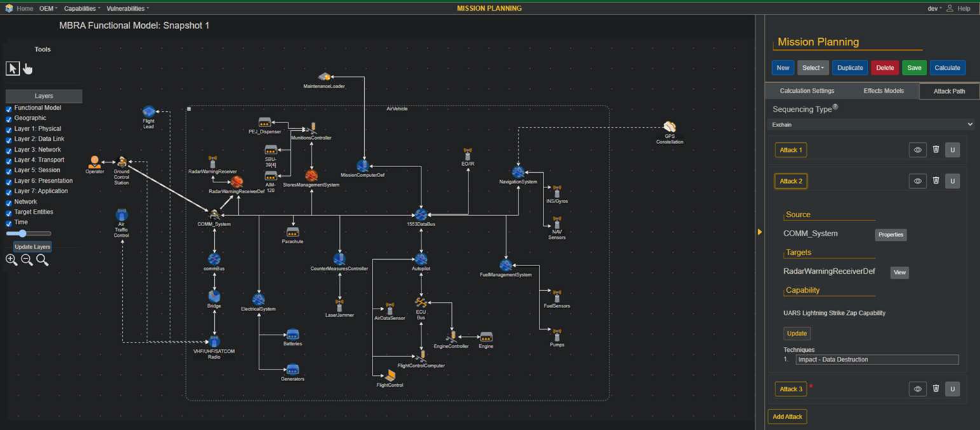
Task: Click the 1553DataBus node icon
Action: [x=421, y=215]
